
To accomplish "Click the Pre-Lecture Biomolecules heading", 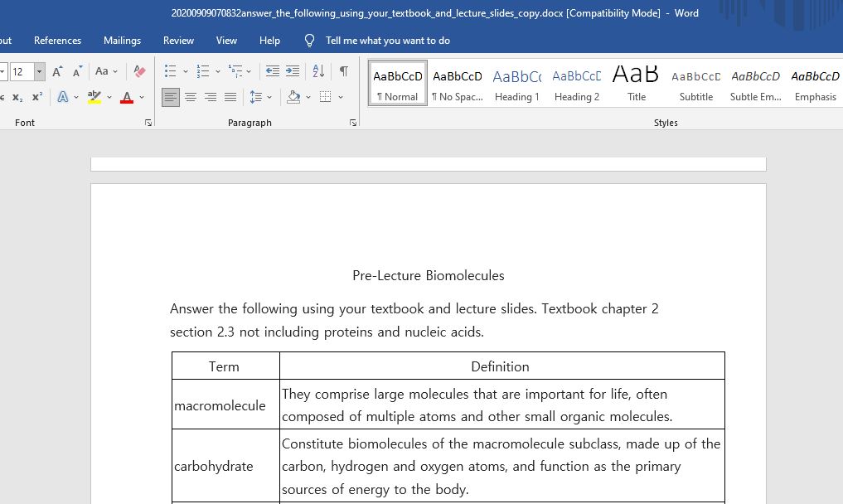I will [x=429, y=275].
